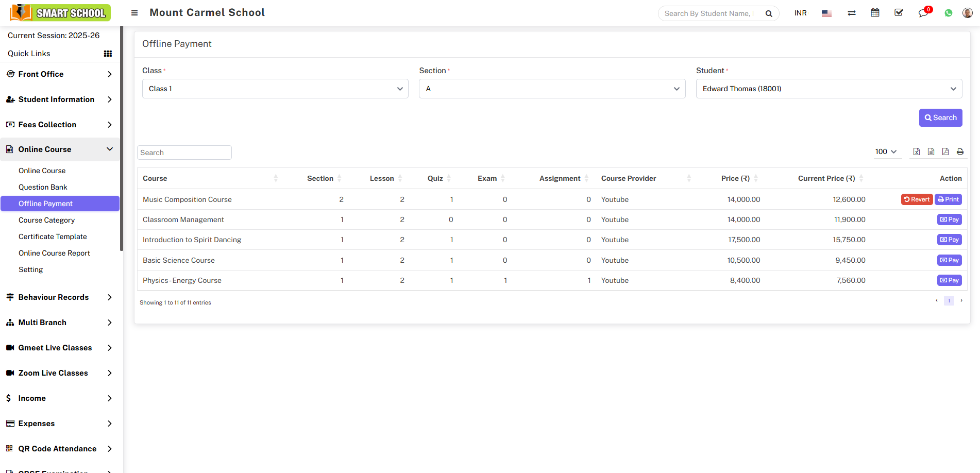Open the Class dropdown showing Class 1
The height and width of the screenshot is (473, 980).
click(275, 89)
